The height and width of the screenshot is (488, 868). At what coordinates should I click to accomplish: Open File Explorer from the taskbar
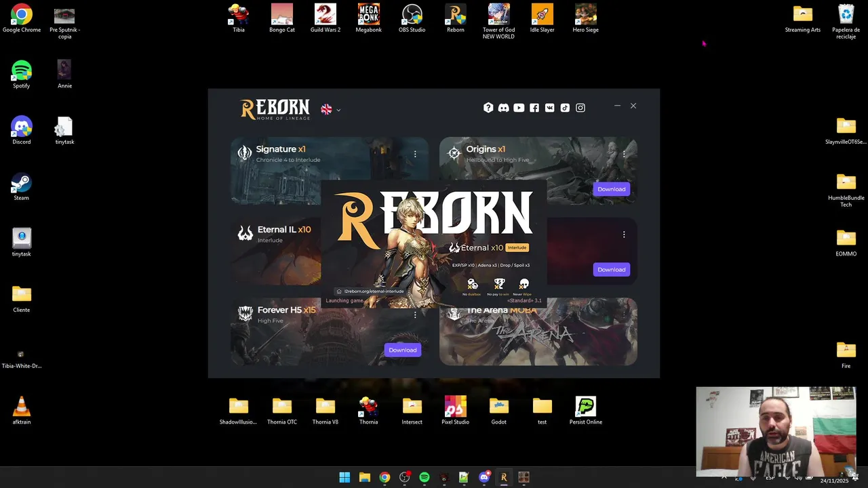[364, 477]
